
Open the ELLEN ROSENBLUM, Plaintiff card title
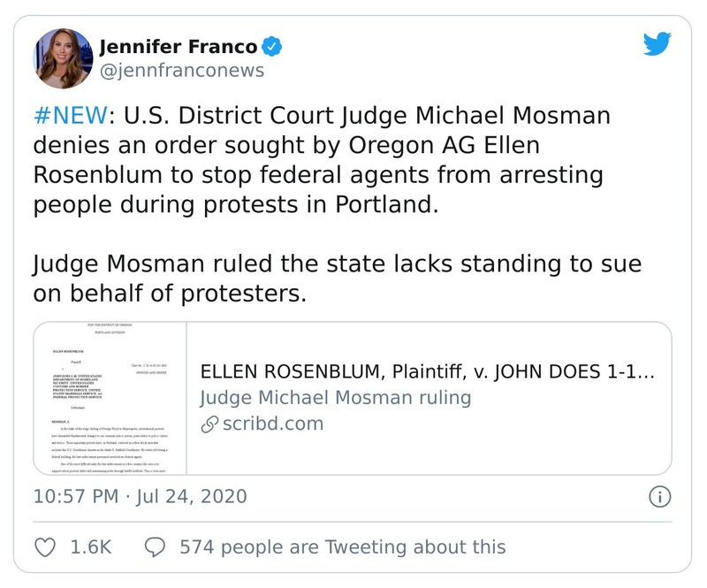(x=428, y=371)
